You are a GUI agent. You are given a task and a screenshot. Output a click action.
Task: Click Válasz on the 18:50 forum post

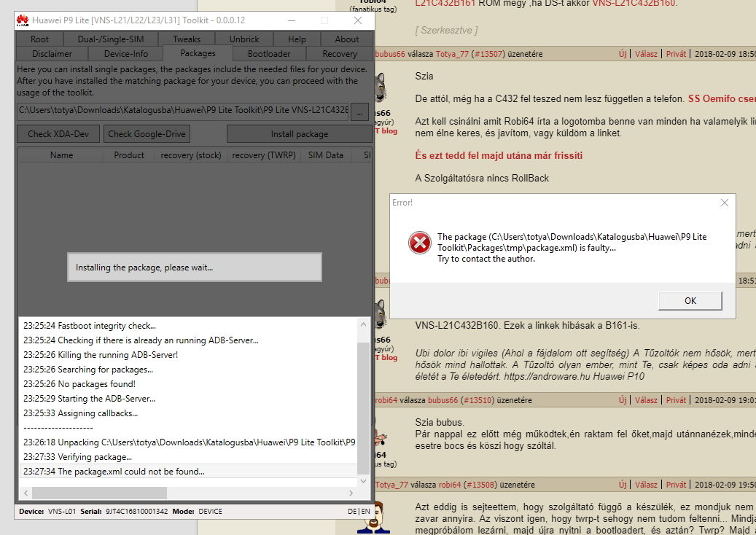[646, 54]
